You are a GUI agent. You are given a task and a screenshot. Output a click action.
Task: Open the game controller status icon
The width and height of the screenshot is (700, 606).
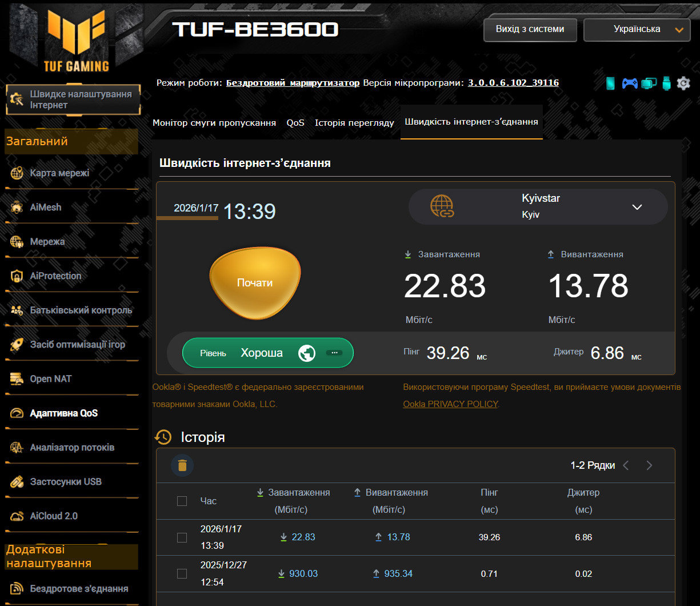coord(630,83)
